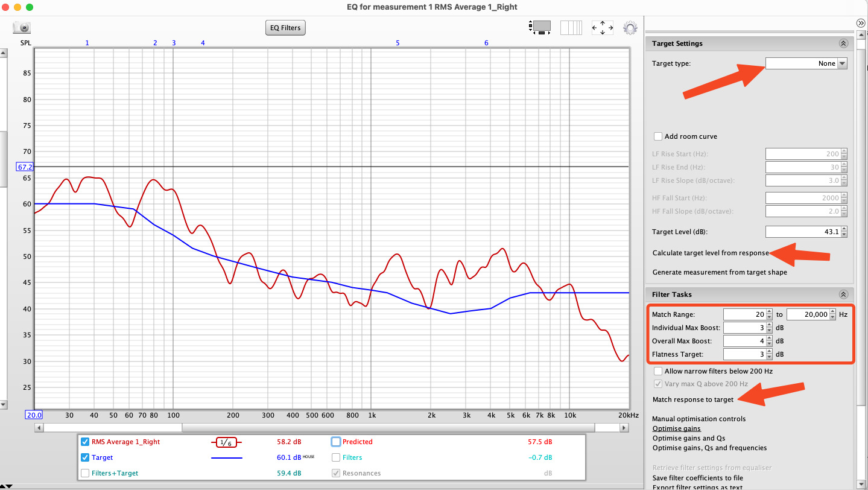Click SPL axis scroll up arrow
This screenshot has height=490, width=868.
pos(2,53)
